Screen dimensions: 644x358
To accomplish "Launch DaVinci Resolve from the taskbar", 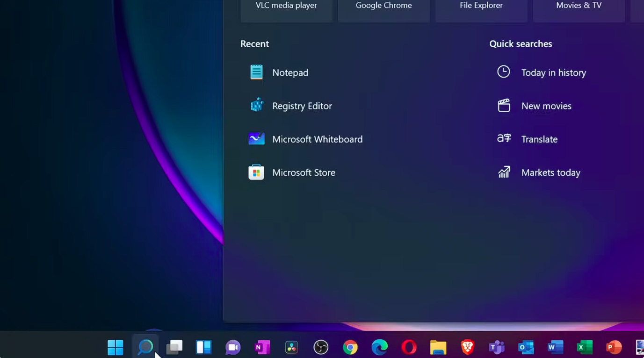I will tap(291, 347).
